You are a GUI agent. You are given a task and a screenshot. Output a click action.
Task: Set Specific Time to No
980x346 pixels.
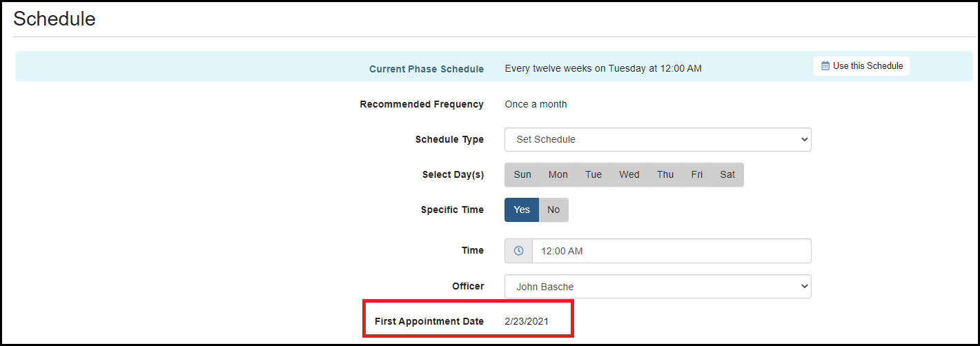click(x=553, y=210)
